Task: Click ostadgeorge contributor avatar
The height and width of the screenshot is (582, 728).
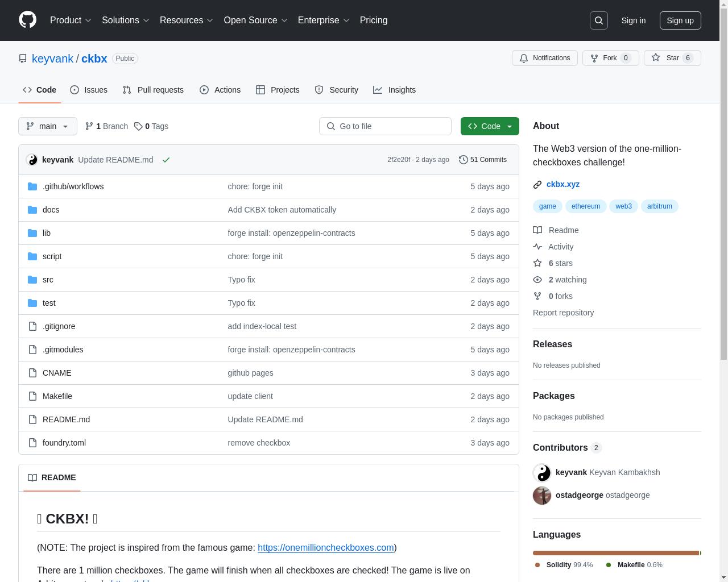Action: click(542, 495)
